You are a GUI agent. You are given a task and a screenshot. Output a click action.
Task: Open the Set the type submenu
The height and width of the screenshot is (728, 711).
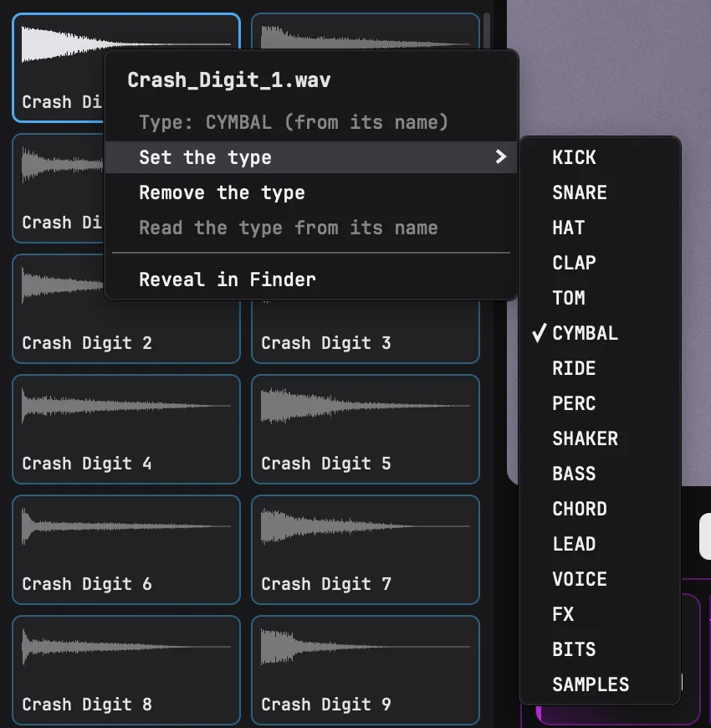coord(311,157)
